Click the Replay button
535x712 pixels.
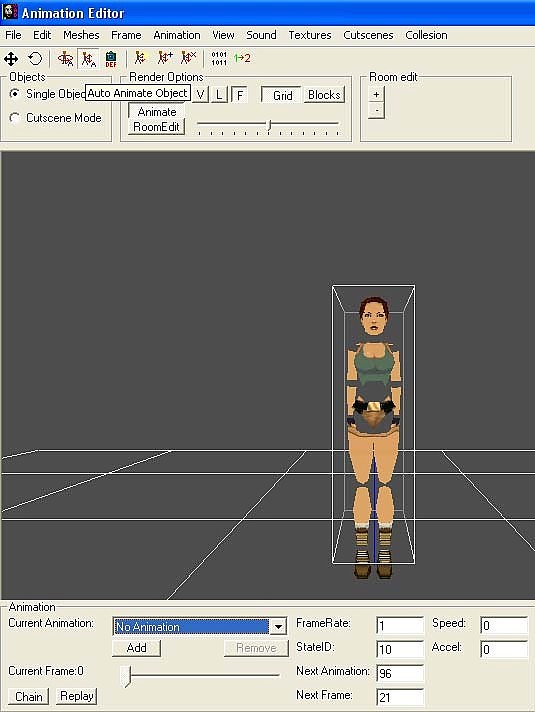pos(76,696)
